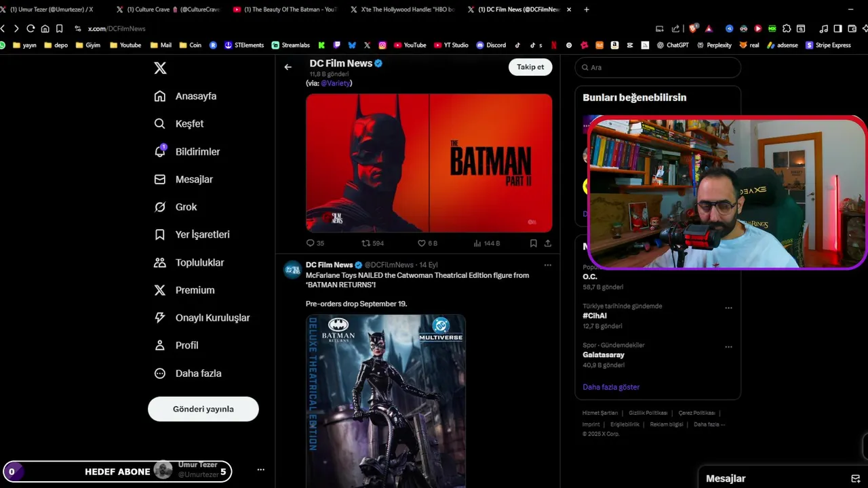Open Profil page

pos(176,346)
